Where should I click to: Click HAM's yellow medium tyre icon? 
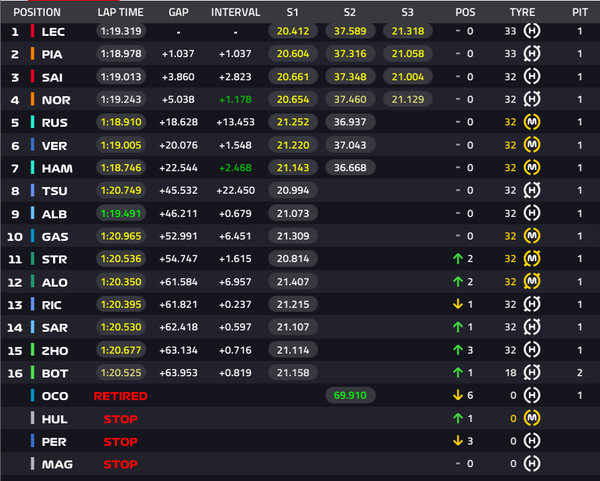coord(532,168)
